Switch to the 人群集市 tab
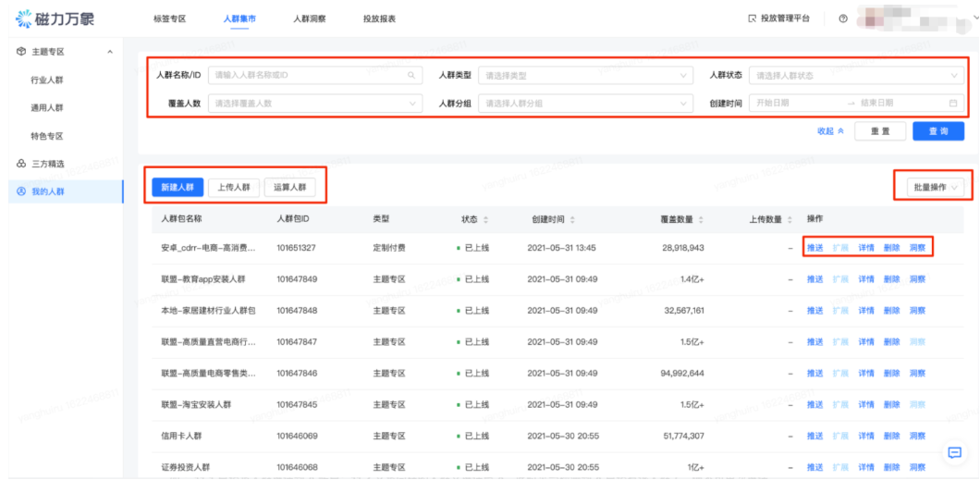Viewport: 980px width, 480px height. pyautogui.click(x=239, y=18)
